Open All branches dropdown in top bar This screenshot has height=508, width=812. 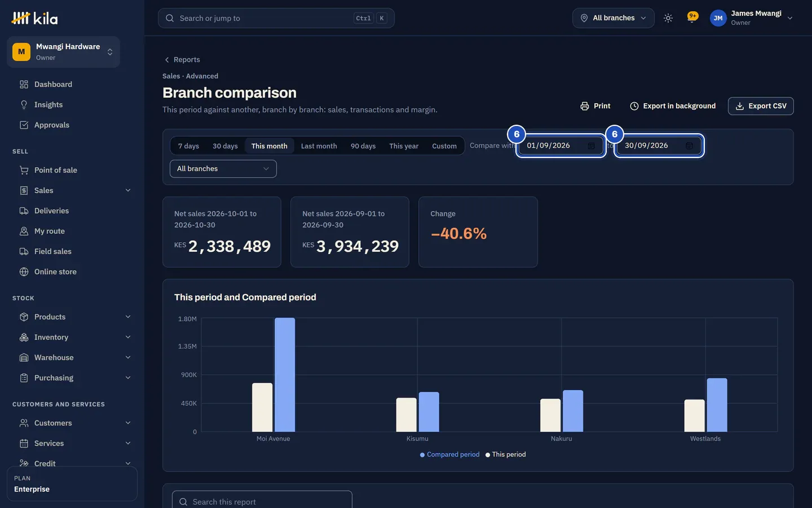click(614, 18)
